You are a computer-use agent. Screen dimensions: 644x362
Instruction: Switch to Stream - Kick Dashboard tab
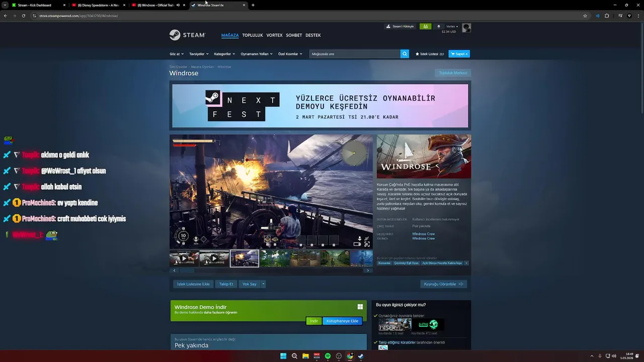click(x=38, y=5)
